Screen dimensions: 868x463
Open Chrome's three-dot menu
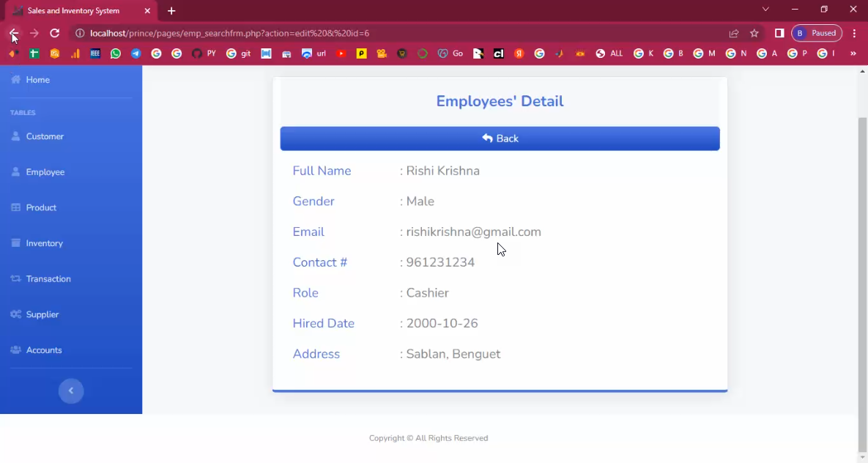[x=854, y=33]
